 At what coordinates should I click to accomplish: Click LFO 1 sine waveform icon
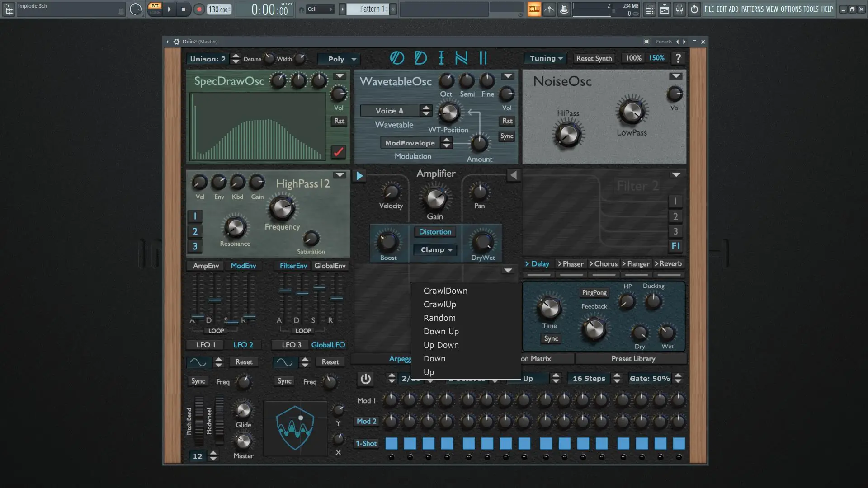(198, 362)
